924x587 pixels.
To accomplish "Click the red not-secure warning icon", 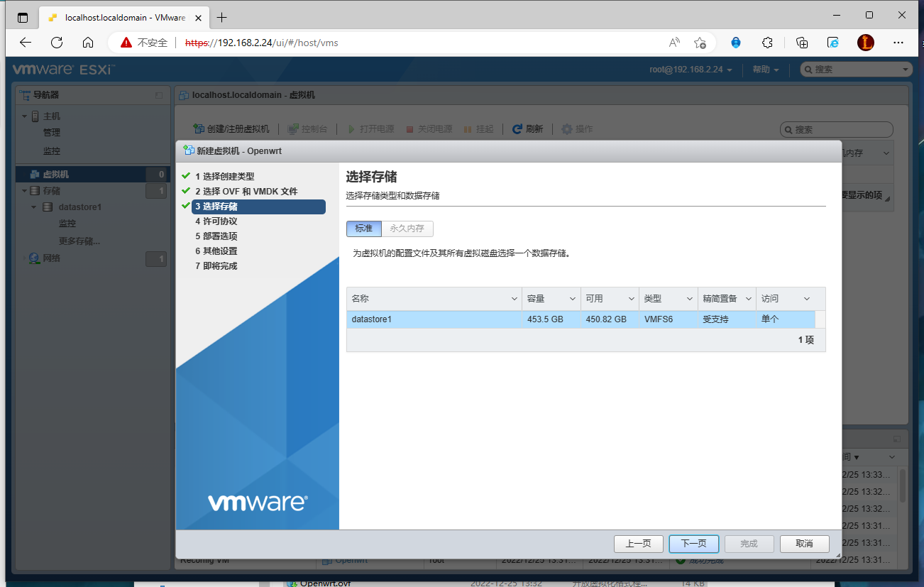I will 126,43.
